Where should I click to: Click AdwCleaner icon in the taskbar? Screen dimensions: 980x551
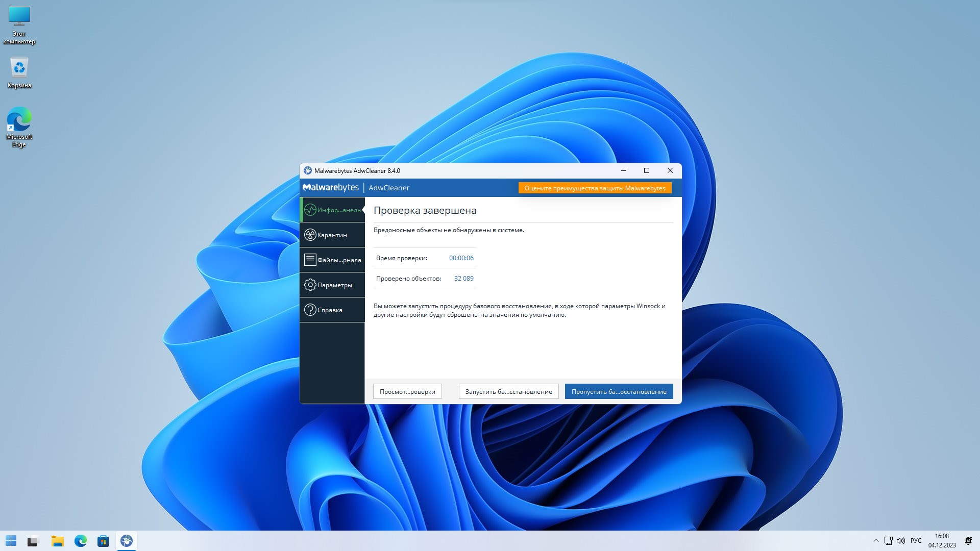coord(127,541)
